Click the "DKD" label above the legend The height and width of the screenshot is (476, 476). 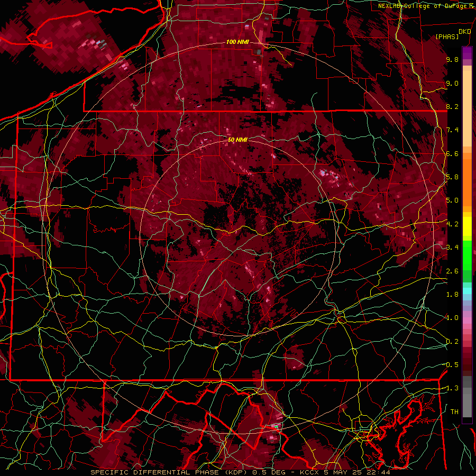click(464, 32)
